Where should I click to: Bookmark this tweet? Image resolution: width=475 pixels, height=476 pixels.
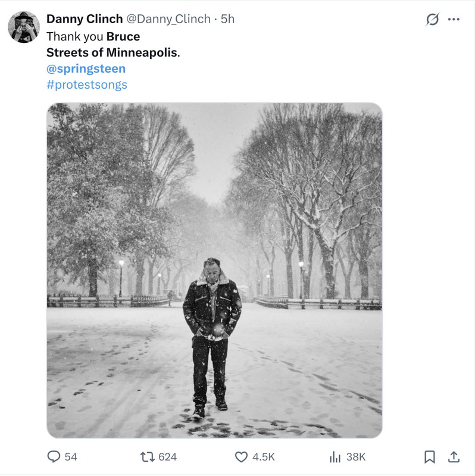tap(429, 456)
